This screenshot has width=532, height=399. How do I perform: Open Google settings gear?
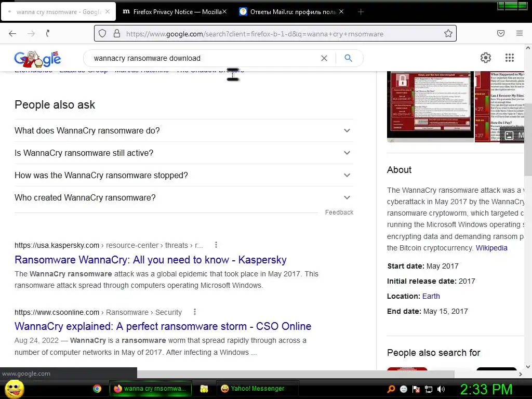point(486,58)
